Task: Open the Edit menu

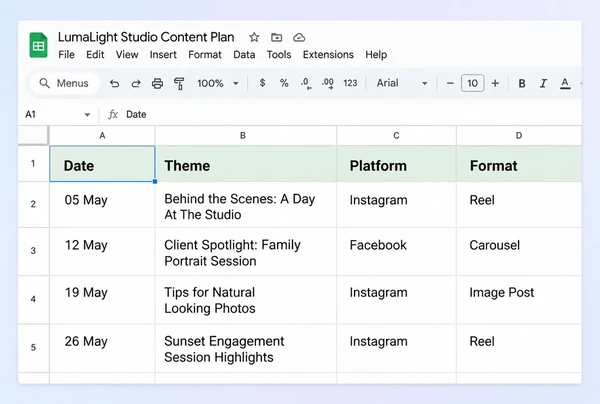Action: pos(95,55)
